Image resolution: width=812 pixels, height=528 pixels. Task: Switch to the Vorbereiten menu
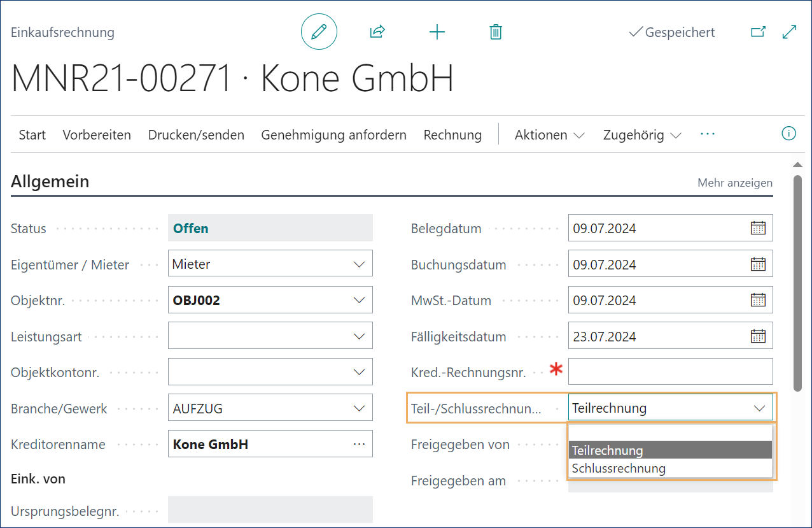coord(96,134)
